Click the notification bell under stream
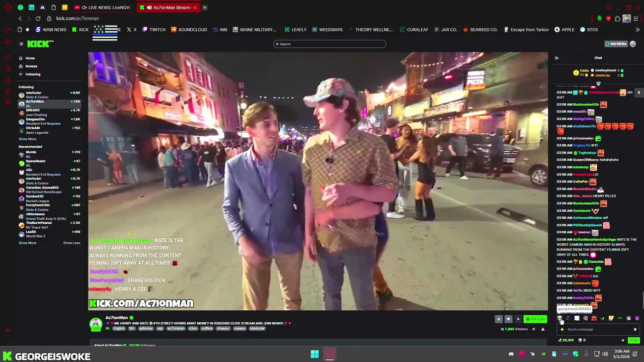644x362 pixels. click(x=499, y=319)
